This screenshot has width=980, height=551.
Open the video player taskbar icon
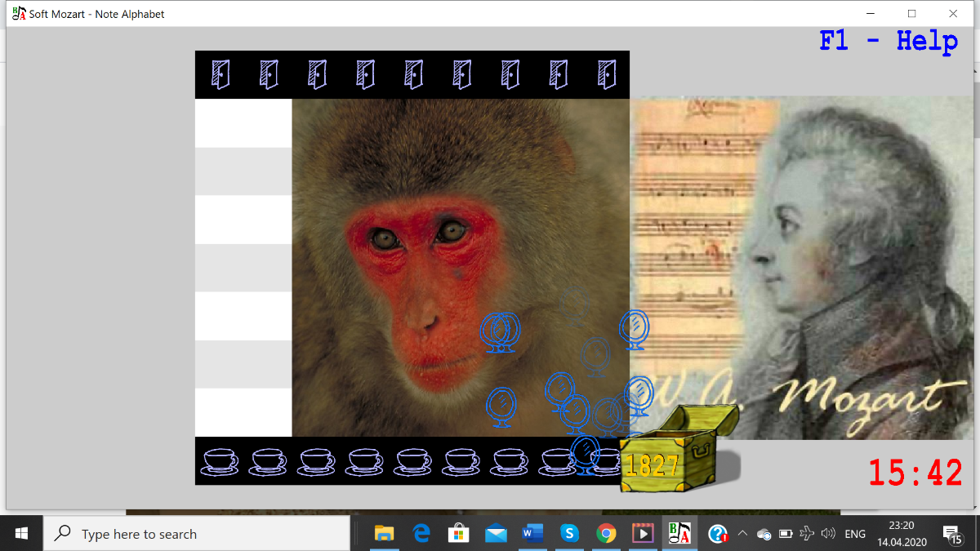click(643, 534)
